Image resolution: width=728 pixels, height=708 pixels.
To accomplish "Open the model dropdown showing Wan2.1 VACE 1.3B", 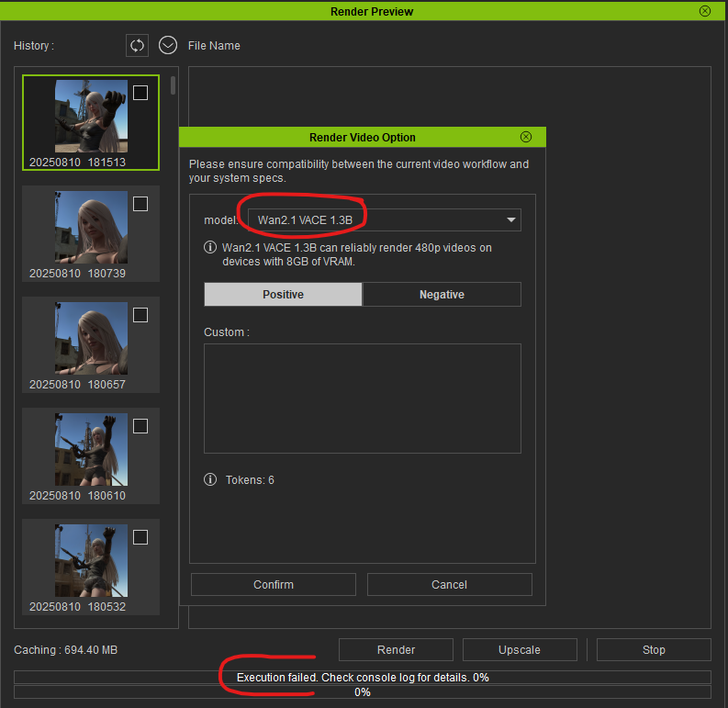I will coord(385,219).
